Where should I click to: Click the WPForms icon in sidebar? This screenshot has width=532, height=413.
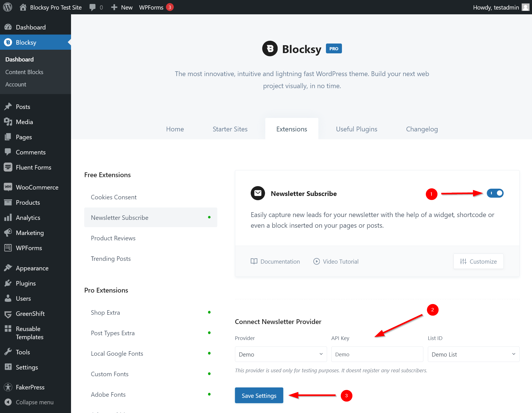8,248
